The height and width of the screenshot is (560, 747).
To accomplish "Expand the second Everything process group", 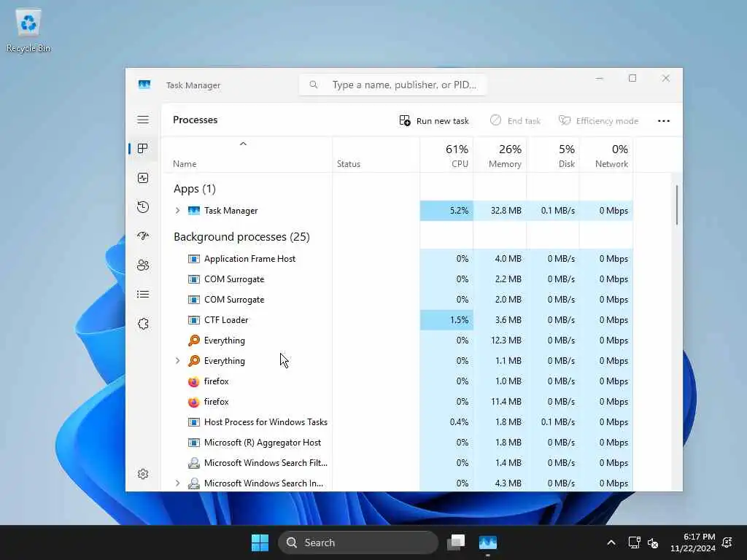I will point(178,361).
